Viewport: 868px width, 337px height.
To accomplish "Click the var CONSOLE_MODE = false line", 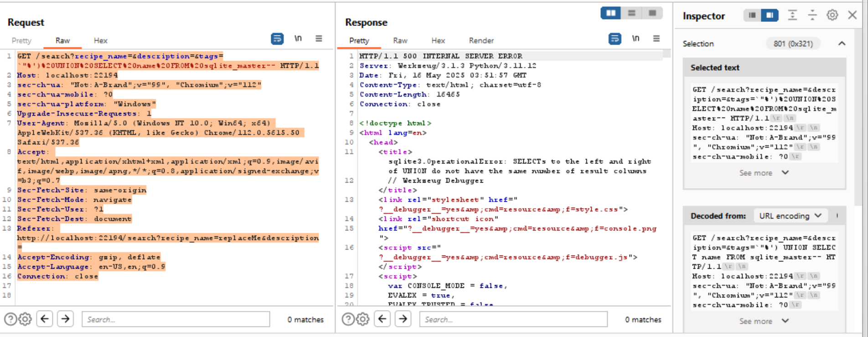I will click(x=448, y=286).
